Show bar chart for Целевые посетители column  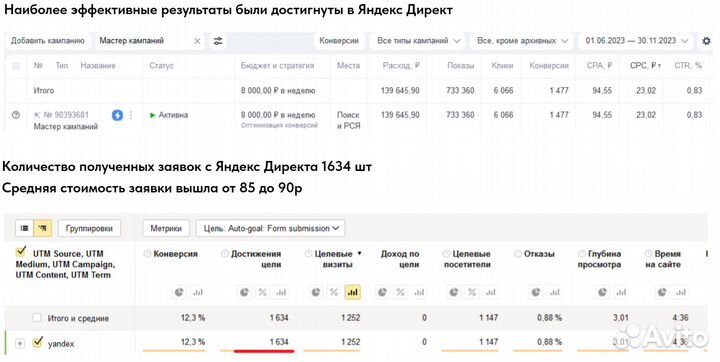click(x=490, y=292)
